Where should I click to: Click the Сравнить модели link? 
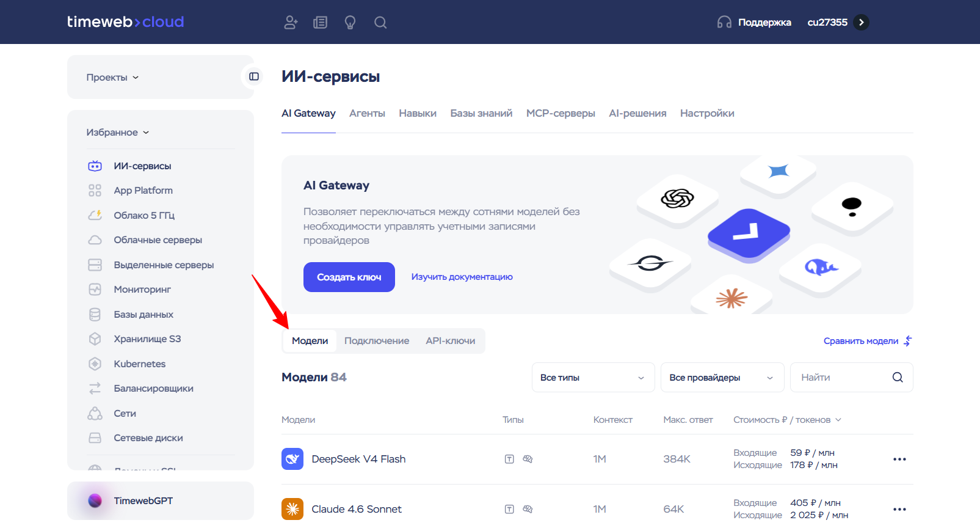coord(868,341)
